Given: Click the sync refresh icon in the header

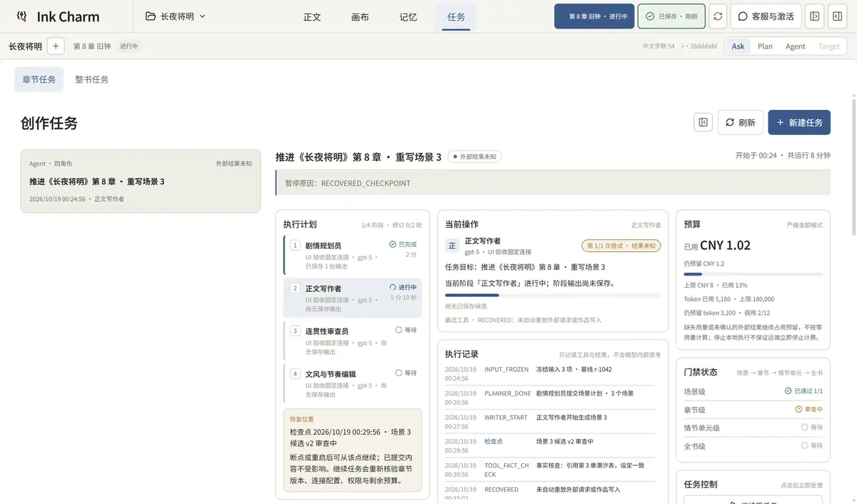Looking at the screenshot, I should pyautogui.click(x=718, y=16).
